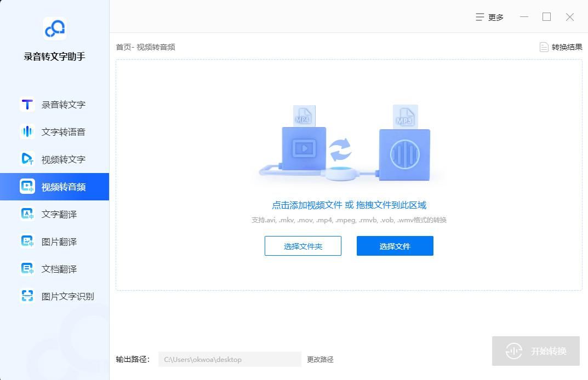Select the 录音转文字 sidebar icon
588x380 pixels.
[x=27, y=105]
